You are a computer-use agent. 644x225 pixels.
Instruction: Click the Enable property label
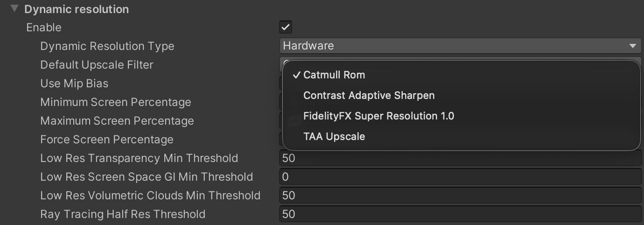tap(44, 28)
